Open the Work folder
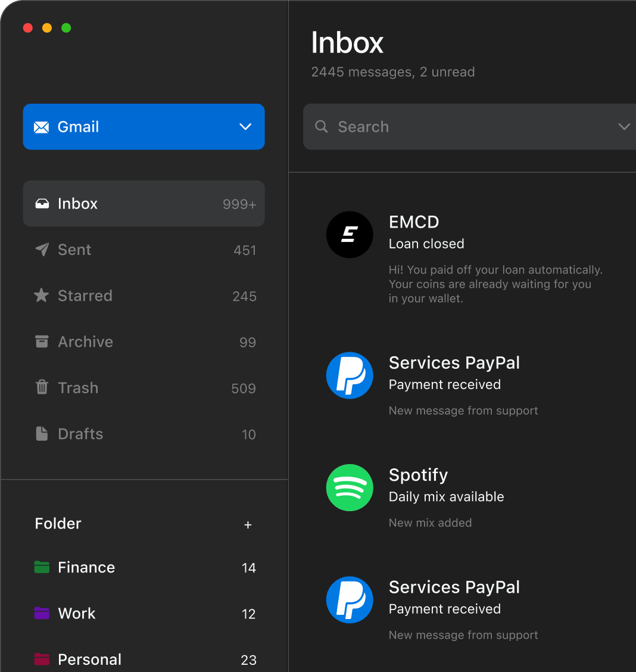This screenshot has height=672, width=636. click(x=144, y=613)
